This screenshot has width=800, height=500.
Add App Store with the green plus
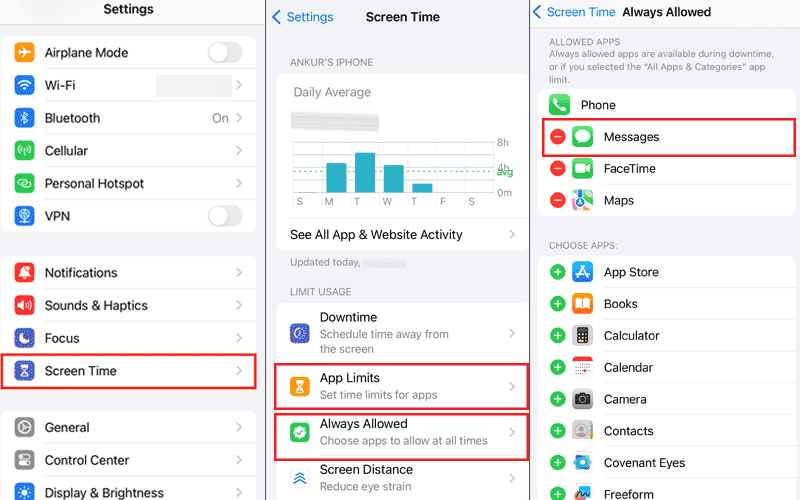[x=558, y=272]
